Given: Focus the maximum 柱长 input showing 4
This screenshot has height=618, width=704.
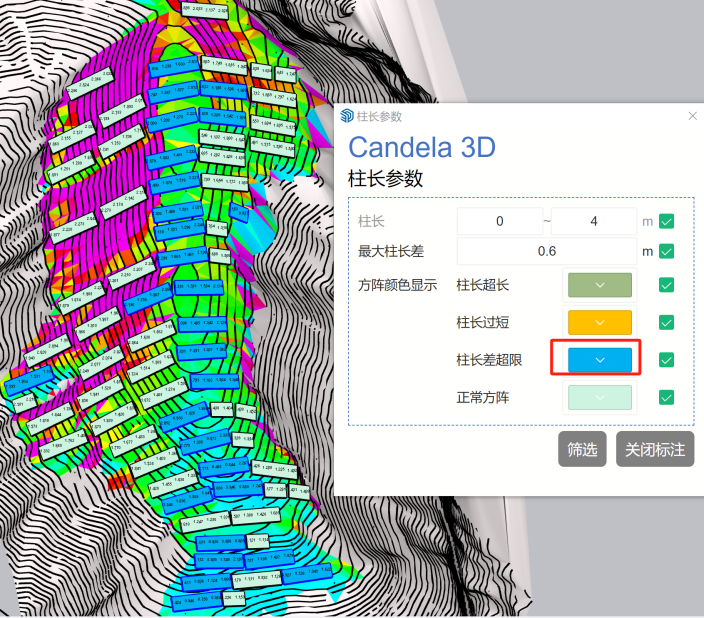Looking at the screenshot, I should [x=593, y=222].
